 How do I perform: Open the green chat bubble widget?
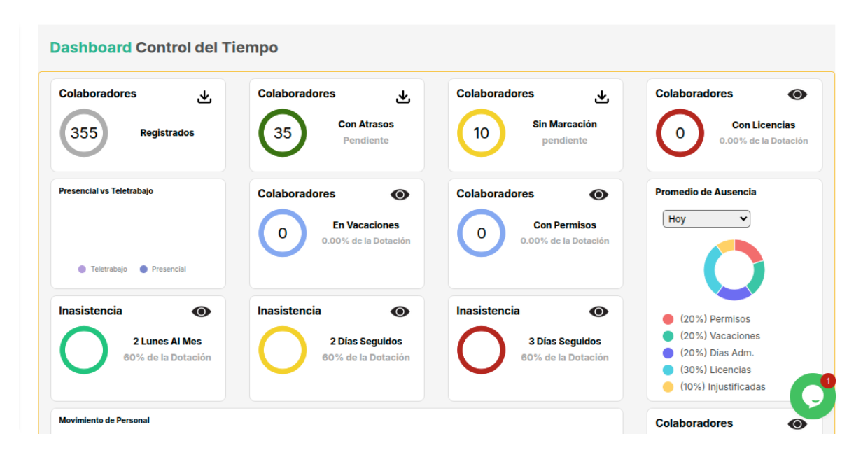[812, 396]
